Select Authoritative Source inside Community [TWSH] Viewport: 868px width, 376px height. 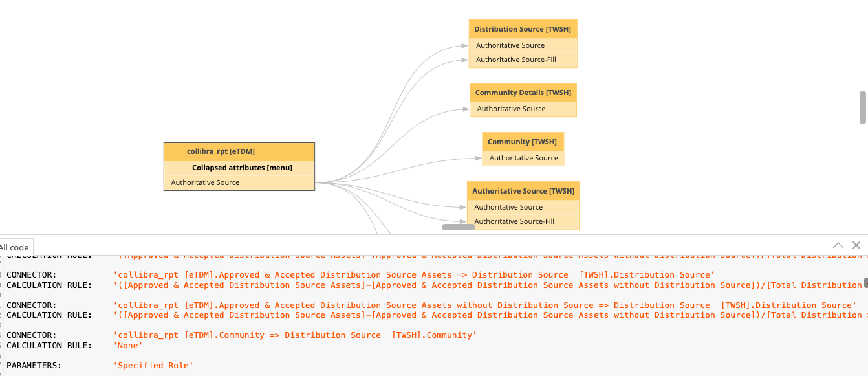(523, 157)
